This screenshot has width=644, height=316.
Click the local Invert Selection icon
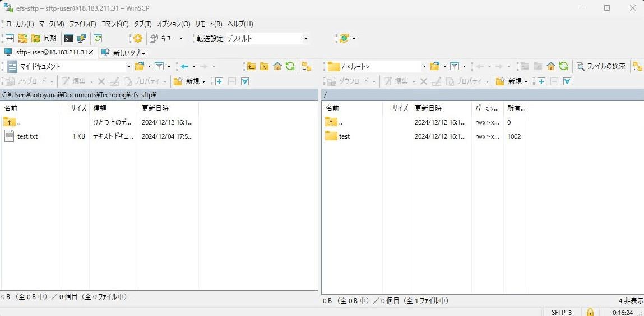click(245, 81)
